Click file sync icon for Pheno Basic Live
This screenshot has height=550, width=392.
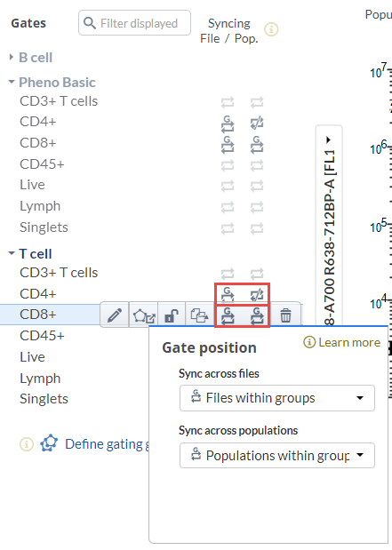click(228, 186)
